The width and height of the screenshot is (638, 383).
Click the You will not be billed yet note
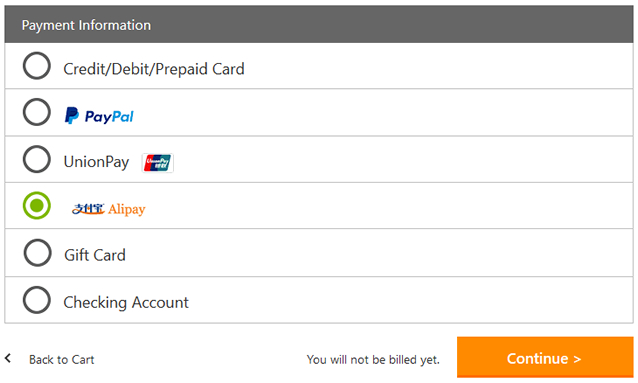tap(373, 360)
